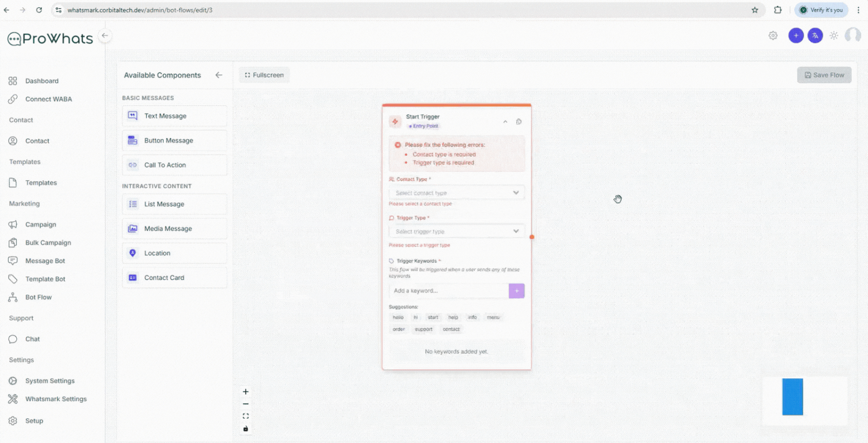Viewport: 868px width, 443px height.
Task: Add the 'hello' keyword suggestion
Action: click(398, 317)
